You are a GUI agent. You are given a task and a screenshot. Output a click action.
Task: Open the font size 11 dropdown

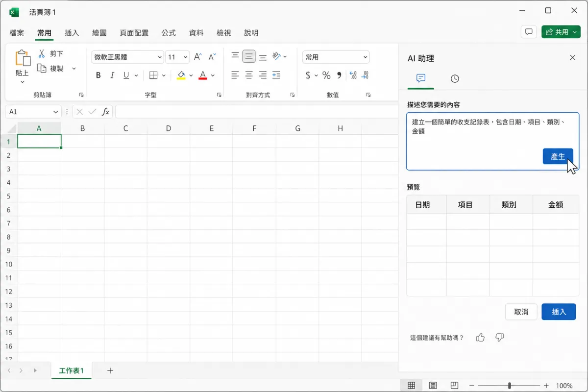click(x=185, y=57)
